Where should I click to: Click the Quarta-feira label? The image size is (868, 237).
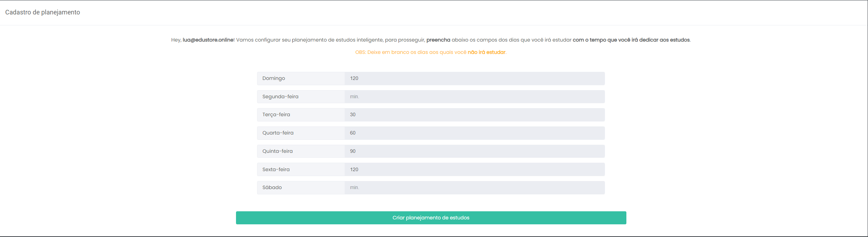pyautogui.click(x=278, y=133)
